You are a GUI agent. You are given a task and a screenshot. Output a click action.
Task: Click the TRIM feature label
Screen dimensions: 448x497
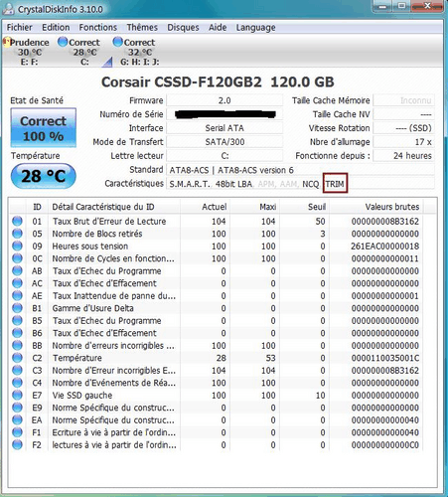coord(335,184)
